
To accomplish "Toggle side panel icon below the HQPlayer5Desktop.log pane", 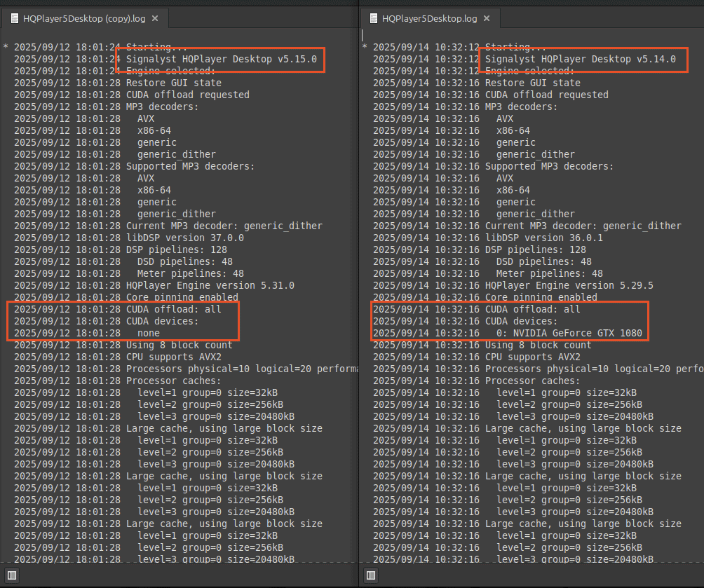I will tap(371, 575).
